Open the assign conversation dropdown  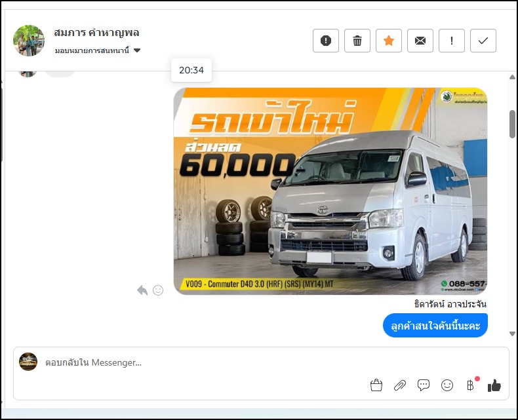click(x=98, y=50)
